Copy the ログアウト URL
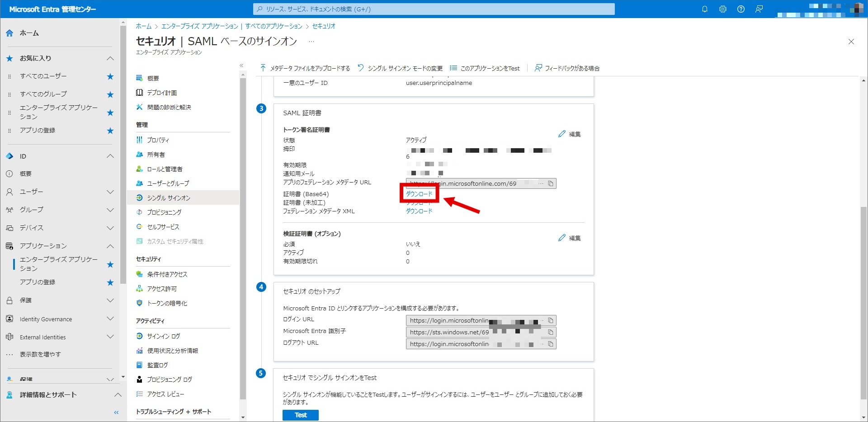Viewport: 868px width, 422px height. [x=551, y=344]
